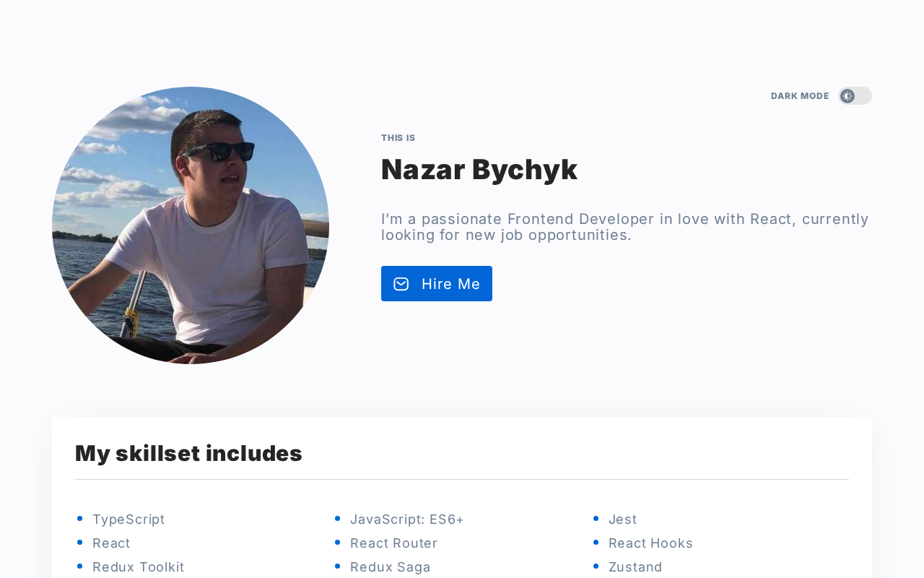Select the Jest skill item
The image size is (924, 578).
622,519
